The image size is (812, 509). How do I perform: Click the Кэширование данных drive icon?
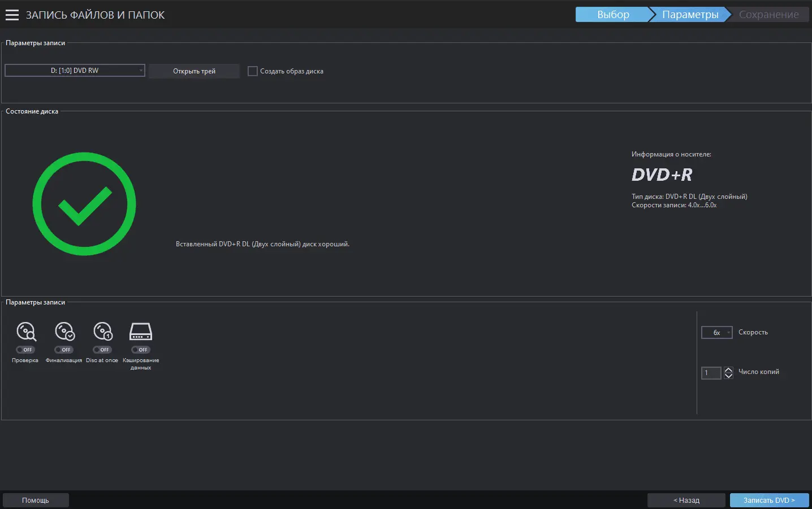tap(141, 332)
